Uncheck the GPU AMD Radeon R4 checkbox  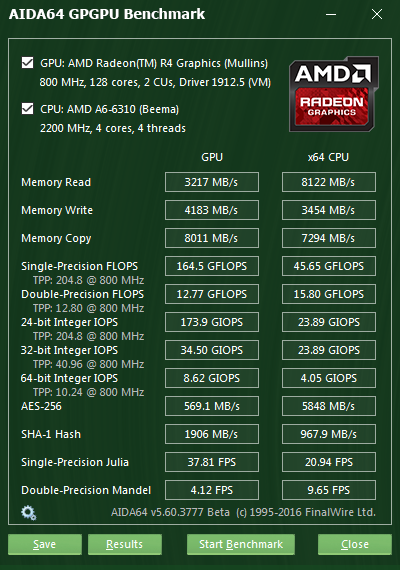click(28, 63)
